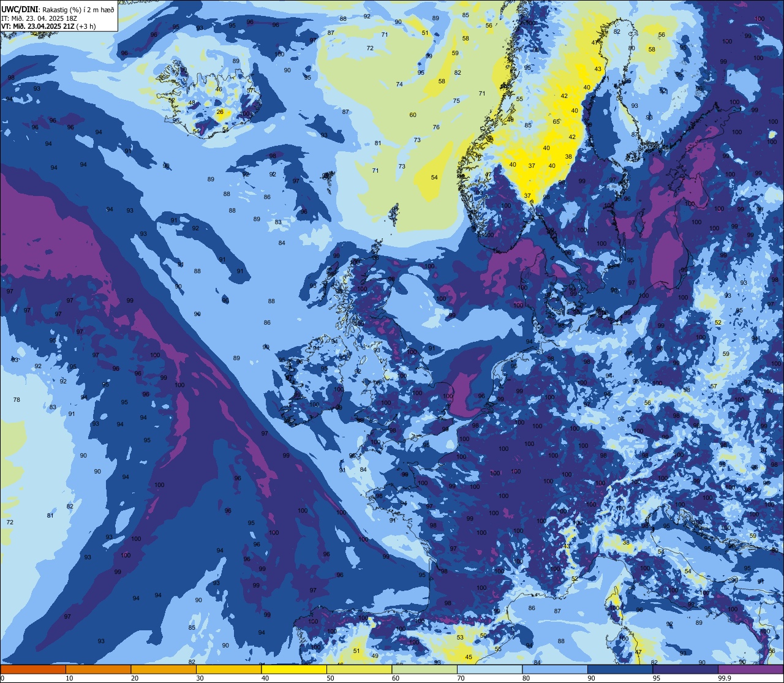784x683 pixels.
Task: Select the pale yellow 50–60 legend segment
Action: pyautogui.click(x=359, y=669)
